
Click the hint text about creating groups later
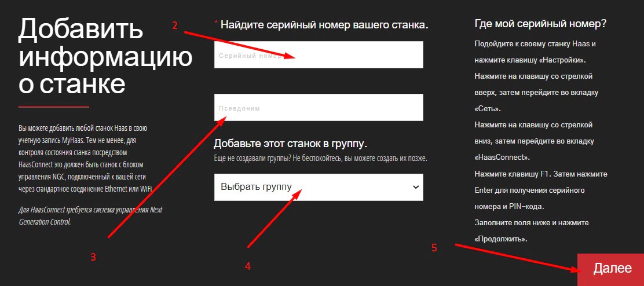pos(324,158)
